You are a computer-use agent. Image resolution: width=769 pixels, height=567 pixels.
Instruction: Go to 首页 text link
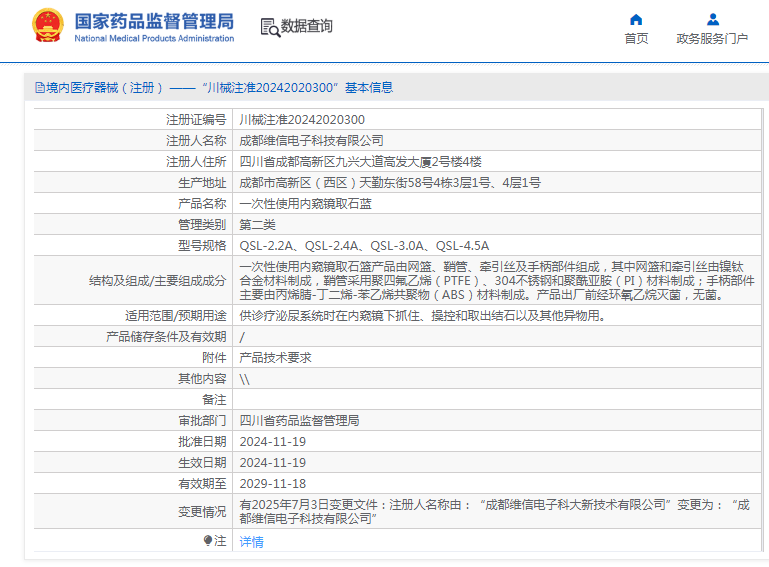click(x=636, y=38)
